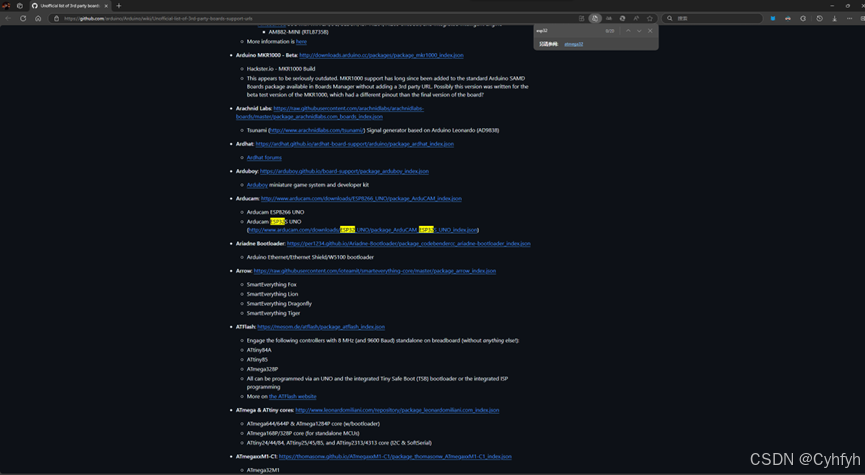
Task: Open the package_mkr1000_index.json link
Action: (x=381, y=55)
